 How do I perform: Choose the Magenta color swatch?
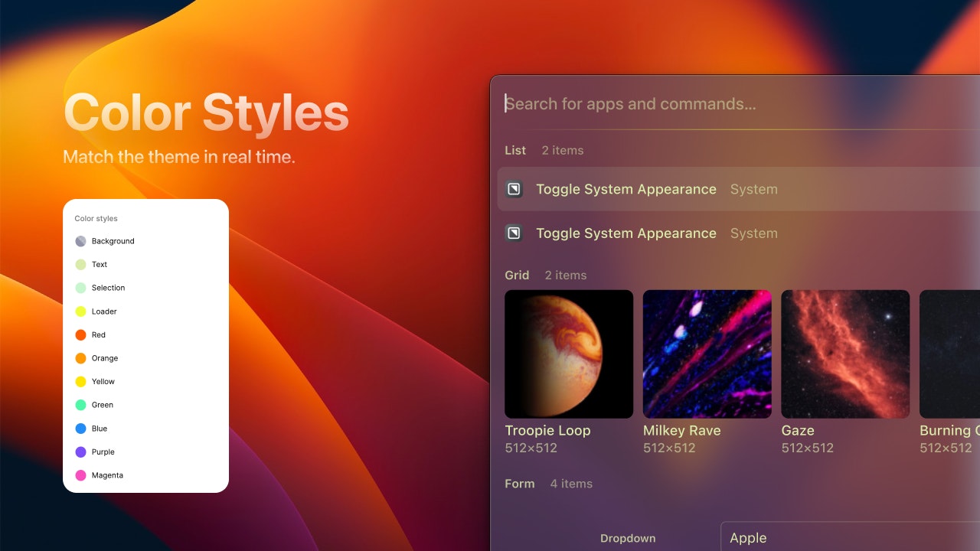(80, 475)
